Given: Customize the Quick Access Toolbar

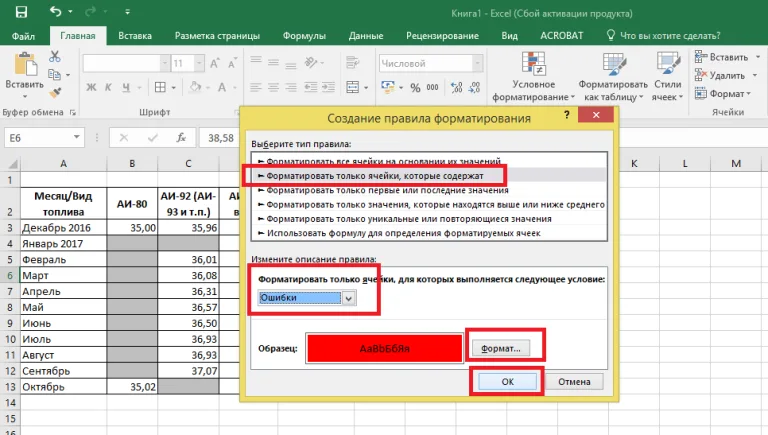Looking at the screenshot, I should coord(127,11).
